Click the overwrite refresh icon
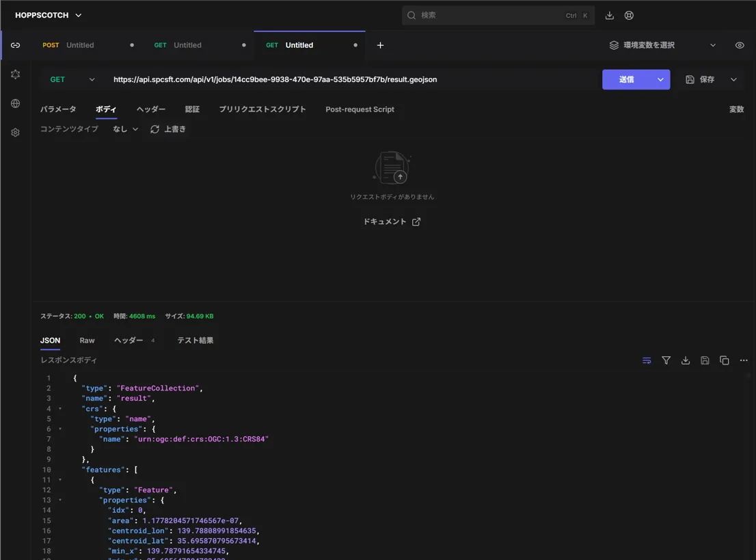756x560 pixels. pyautogui.click(x=154, y=129)
